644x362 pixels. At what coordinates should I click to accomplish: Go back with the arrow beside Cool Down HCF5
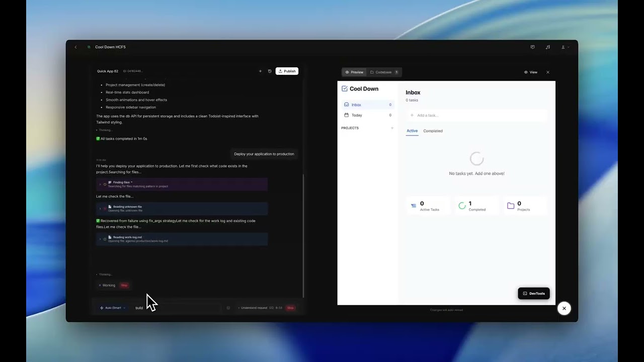click(75, 47)
